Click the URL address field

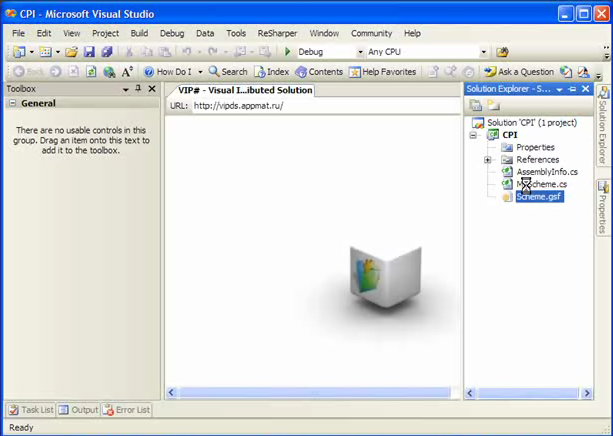point(326,106)
